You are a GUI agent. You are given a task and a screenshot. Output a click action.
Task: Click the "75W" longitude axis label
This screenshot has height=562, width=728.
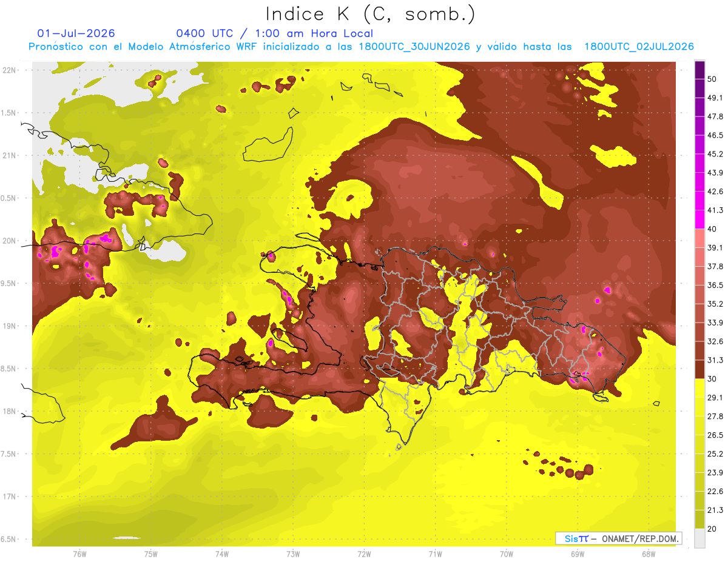point(151,554)
